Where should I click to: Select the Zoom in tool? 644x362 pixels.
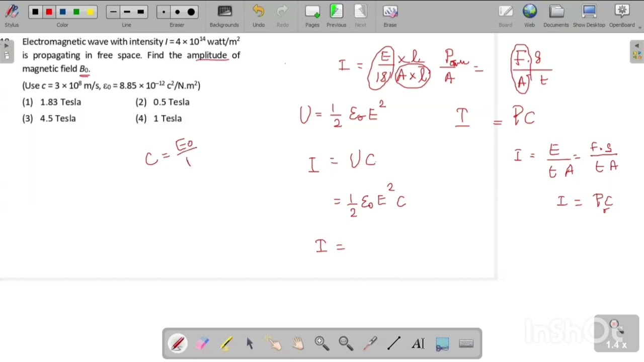tap(322, 344)
